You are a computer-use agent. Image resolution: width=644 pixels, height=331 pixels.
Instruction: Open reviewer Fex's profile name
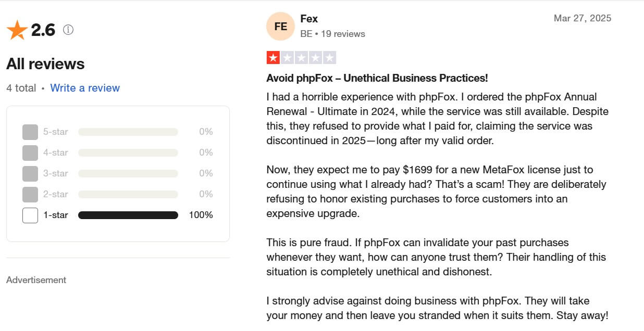point(309,19)
